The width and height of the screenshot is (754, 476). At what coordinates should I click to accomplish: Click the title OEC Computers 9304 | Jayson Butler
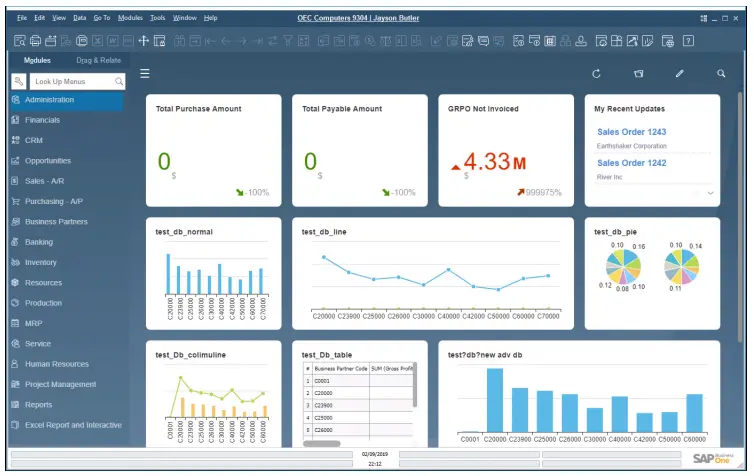[x=358, y=18]
